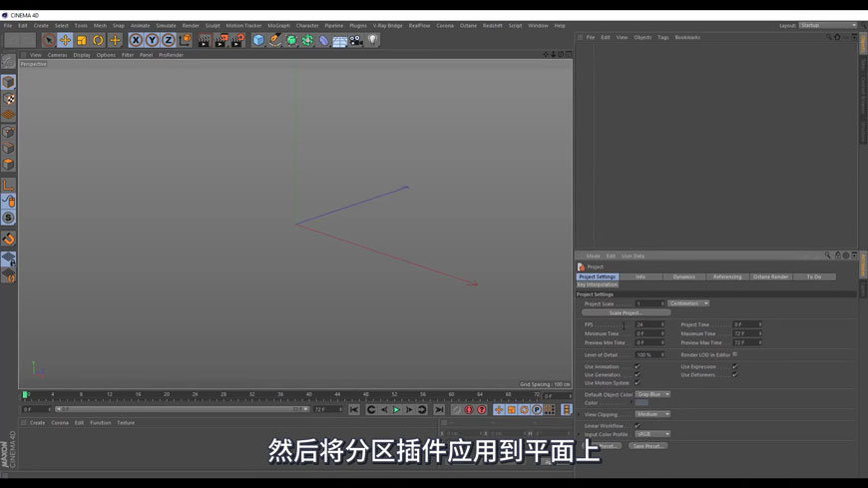
Task: Click Go to End playback button
Action: tap(439, 409)
